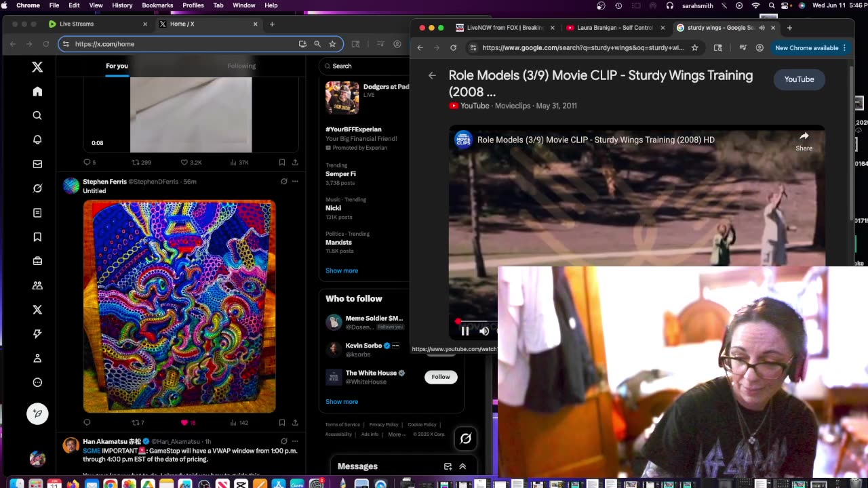The image size is (868, 488).
Task: Share the Stephen Ferris post
Action: pyautogui.click(x=295, y=422)
